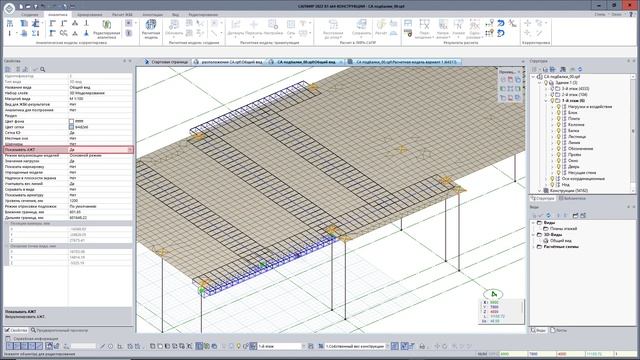640x360 pixels.
Task: Click the help question mark icon
Action: click(631, 14)
